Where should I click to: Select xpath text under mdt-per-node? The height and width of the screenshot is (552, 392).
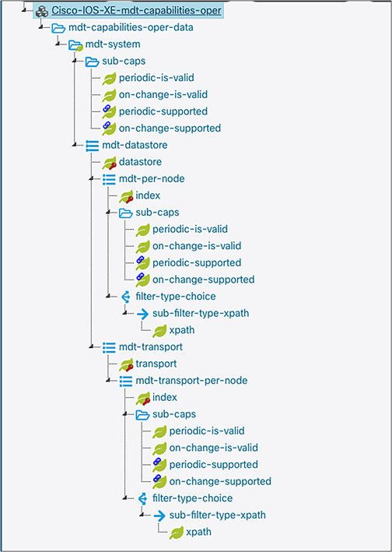pos(182,330)
